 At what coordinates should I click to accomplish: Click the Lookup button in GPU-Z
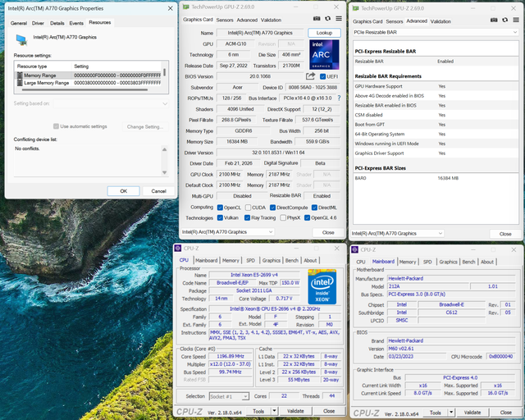pyautogui.click(x=324, y=33)
